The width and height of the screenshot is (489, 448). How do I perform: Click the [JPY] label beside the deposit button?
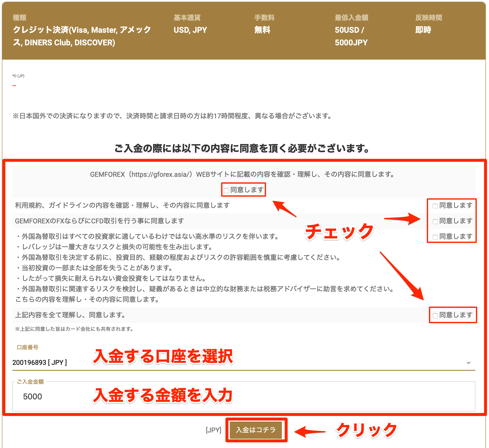click(213, 430)
